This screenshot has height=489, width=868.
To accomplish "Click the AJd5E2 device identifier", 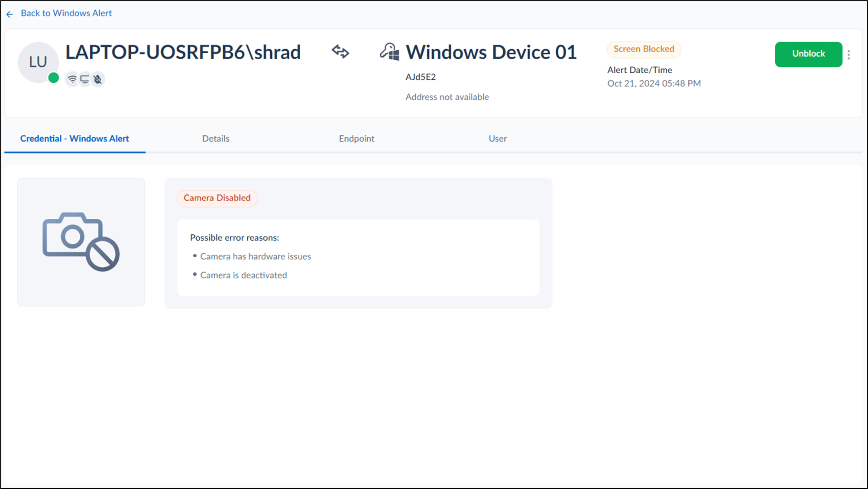I will pos(421,77).
